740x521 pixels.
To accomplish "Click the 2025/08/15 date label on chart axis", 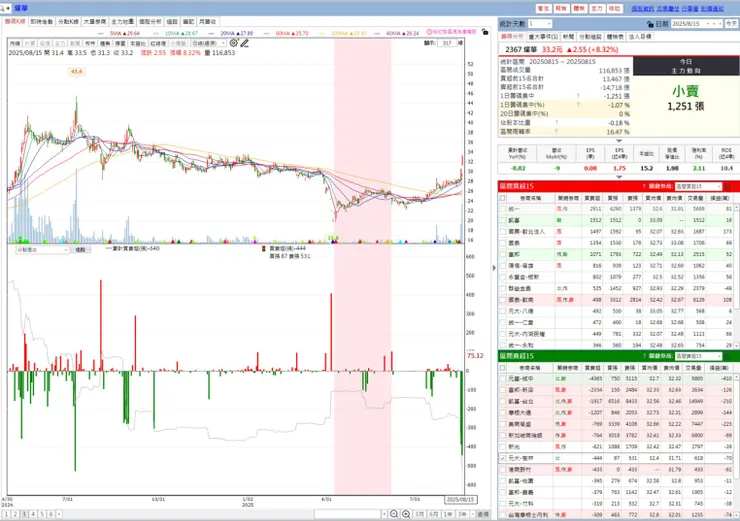I will click(461, 499).
